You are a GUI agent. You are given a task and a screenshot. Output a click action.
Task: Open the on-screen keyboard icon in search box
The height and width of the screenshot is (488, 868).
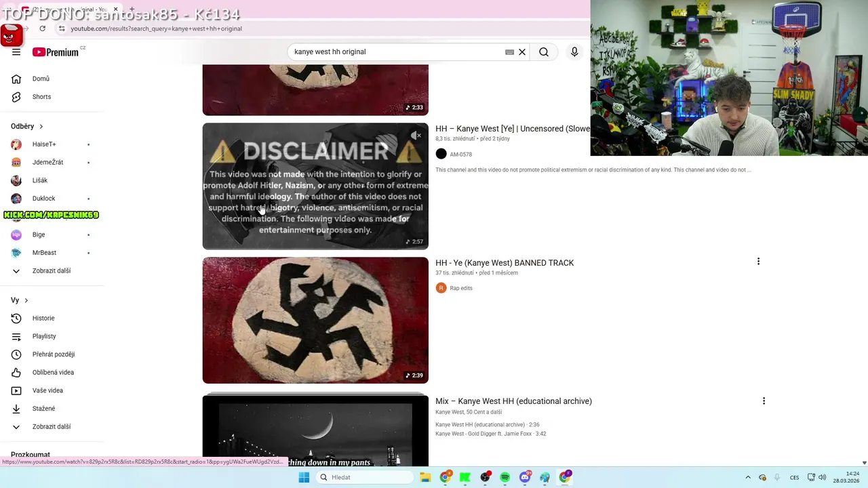click(509, 52)
